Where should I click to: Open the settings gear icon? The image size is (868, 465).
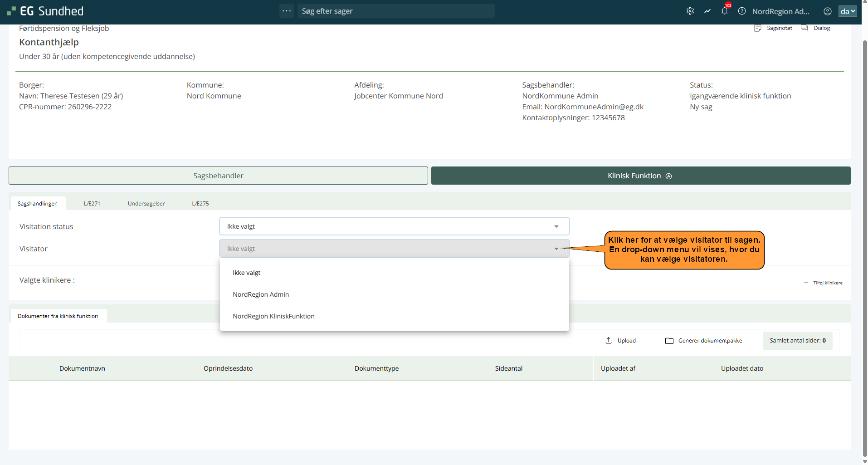(x=690, y=11)
